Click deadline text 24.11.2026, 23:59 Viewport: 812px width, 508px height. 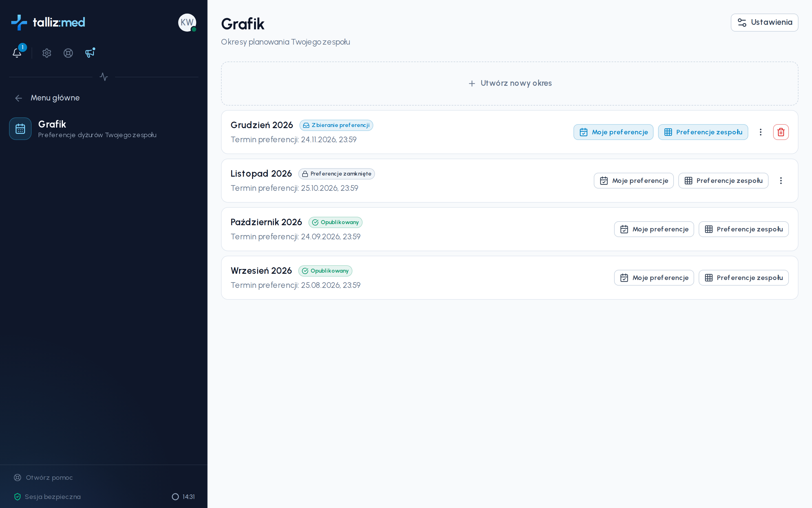328,139
